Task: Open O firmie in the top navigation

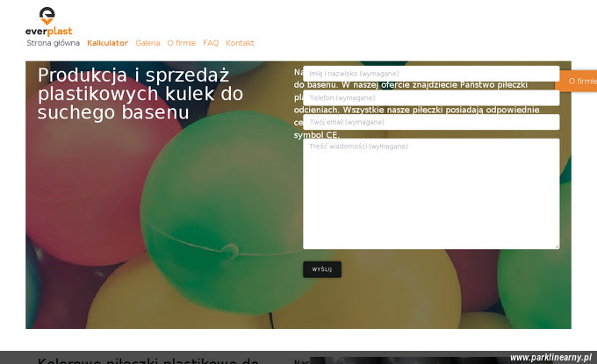Action: tap(182, 43)
